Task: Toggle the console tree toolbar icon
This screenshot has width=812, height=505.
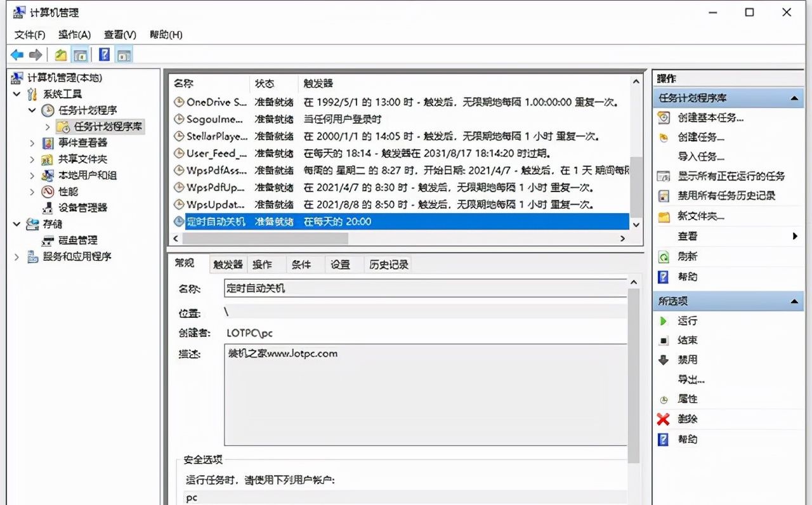Action: point(80,55)
